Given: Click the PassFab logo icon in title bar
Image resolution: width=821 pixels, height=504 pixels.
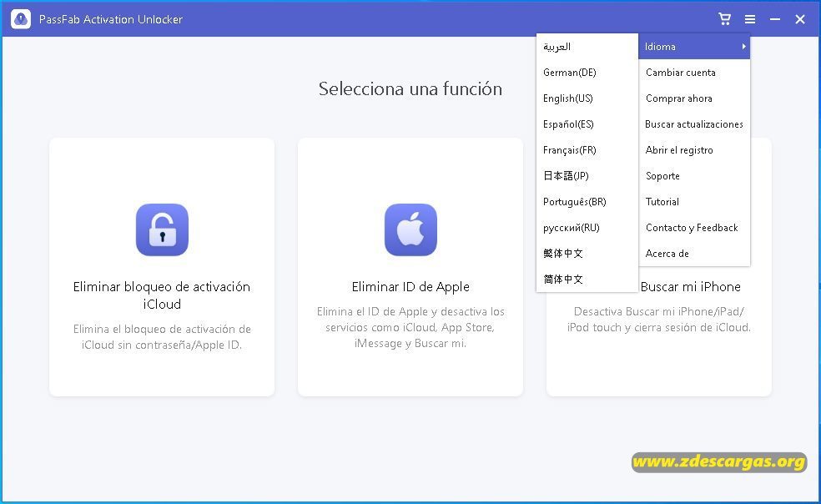Looking at the screenshot, I should pos(21,19).
